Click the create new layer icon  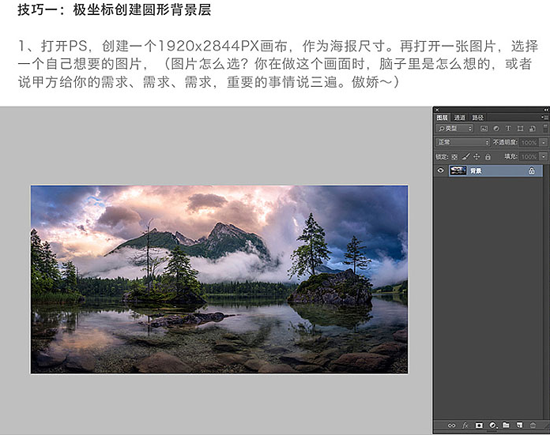pos(519,425)
